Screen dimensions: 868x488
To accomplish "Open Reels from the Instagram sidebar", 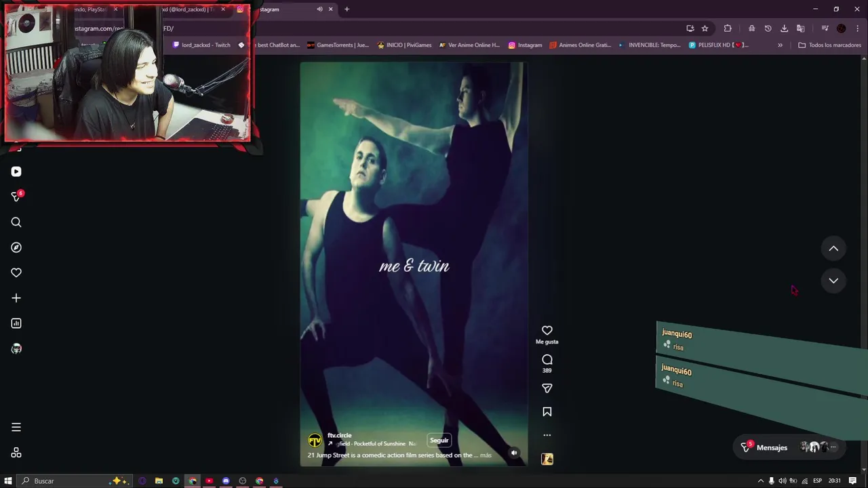I will click(16, 171).
